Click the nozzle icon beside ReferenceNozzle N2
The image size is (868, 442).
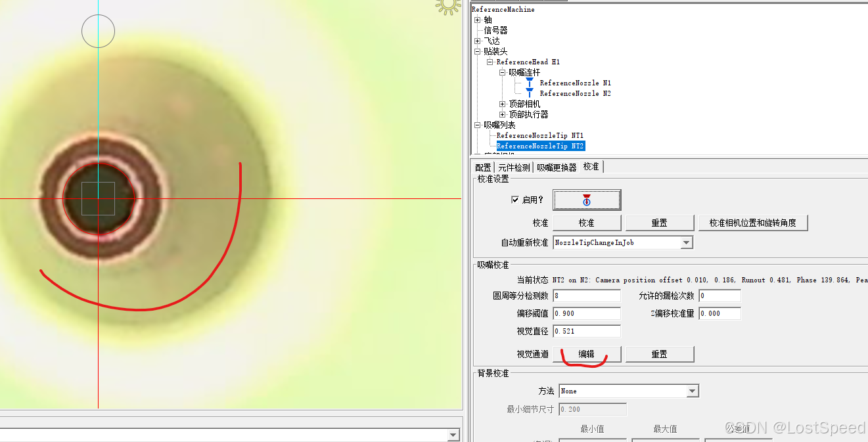click(x=530, y=93)
